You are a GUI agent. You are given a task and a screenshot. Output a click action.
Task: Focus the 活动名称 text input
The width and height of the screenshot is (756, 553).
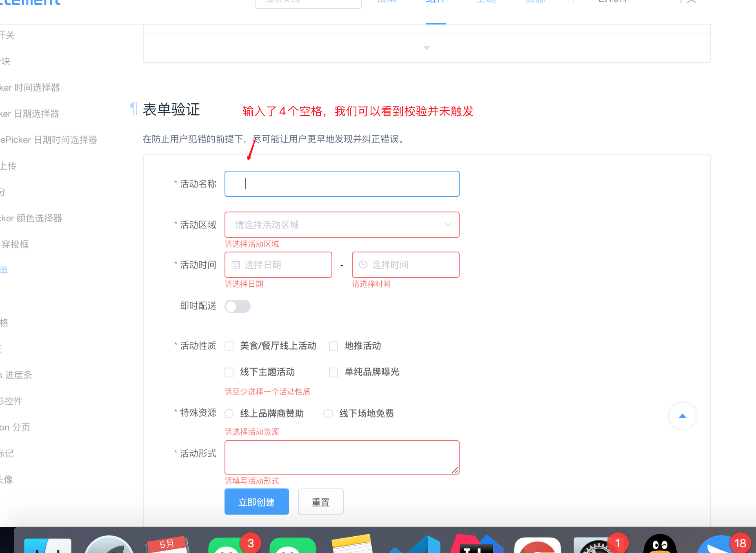[342, 184]
